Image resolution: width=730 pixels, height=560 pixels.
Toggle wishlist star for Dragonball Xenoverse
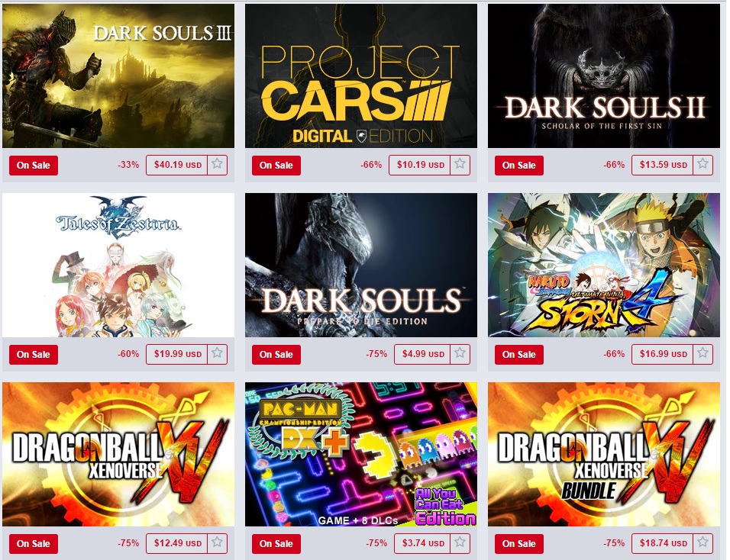217,543
